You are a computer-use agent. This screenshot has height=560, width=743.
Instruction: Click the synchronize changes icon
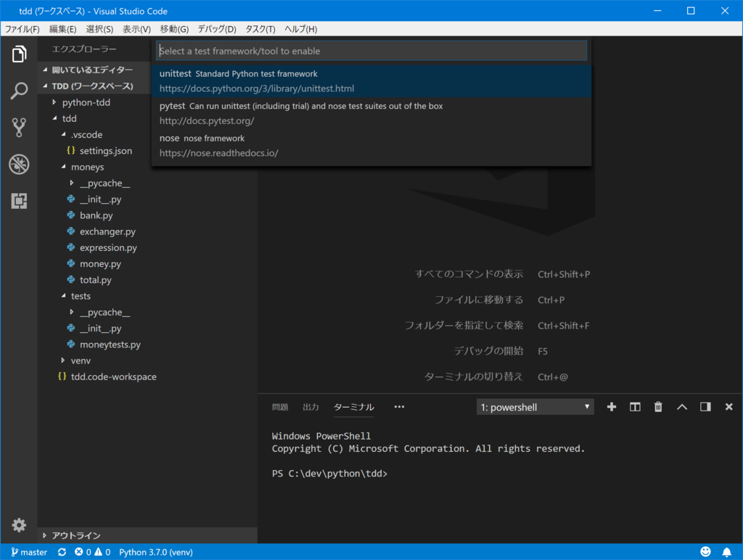[62, 552]
